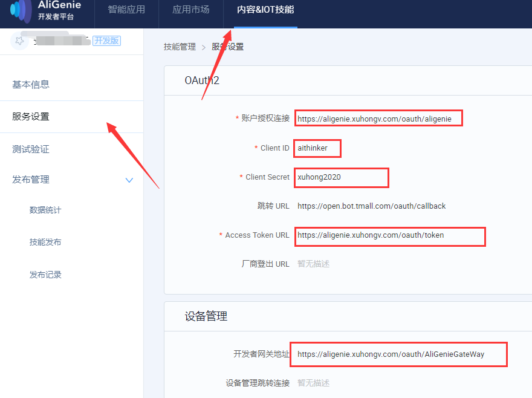Screen dimensions: 532x398
Task: Open 发布记录 submenu item
Action: (45, 275)
